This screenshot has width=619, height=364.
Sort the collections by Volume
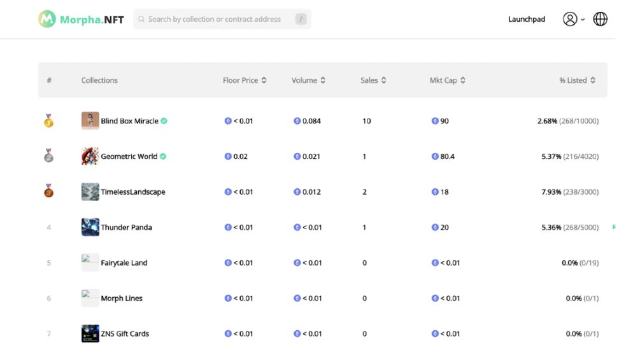(308, 80)
